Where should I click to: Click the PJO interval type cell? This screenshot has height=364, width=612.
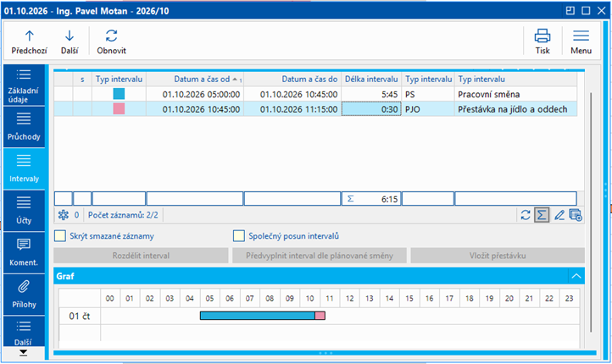tap(428, 109)
